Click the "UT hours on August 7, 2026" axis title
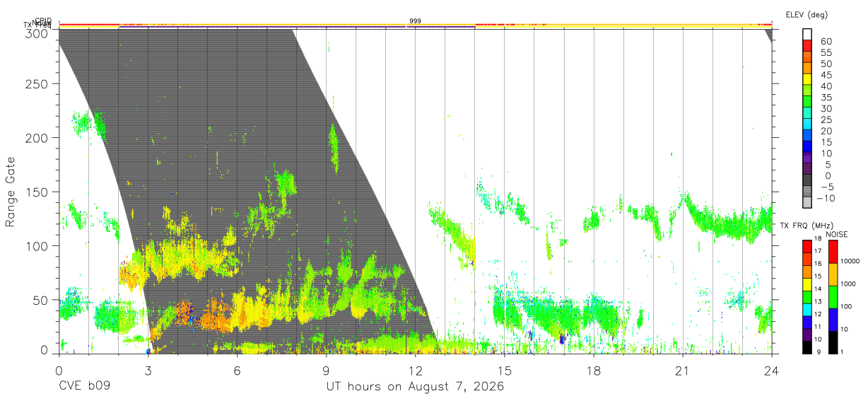This screenshot has height=401, width=868. coord(415,387)
